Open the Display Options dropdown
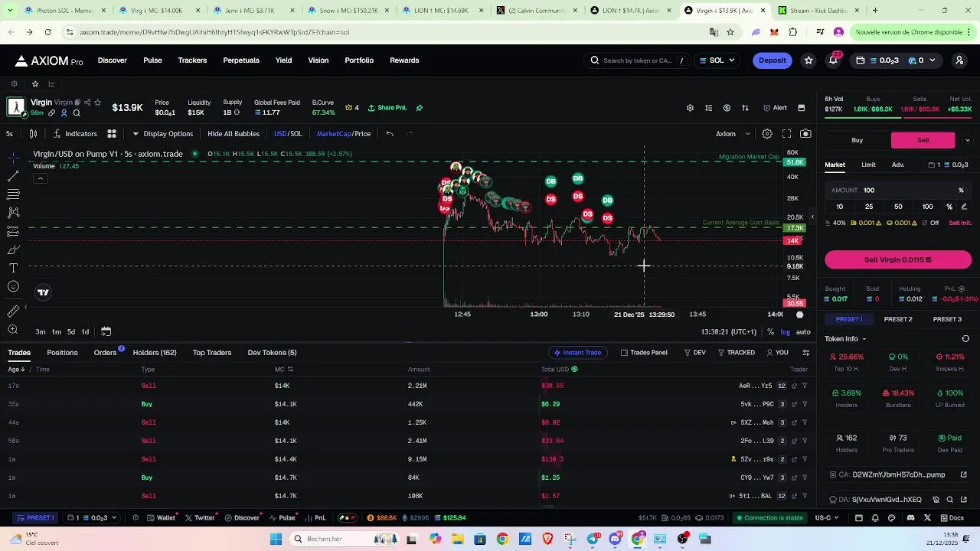Viewport: 980px width, 551px height. coord(162,134)
